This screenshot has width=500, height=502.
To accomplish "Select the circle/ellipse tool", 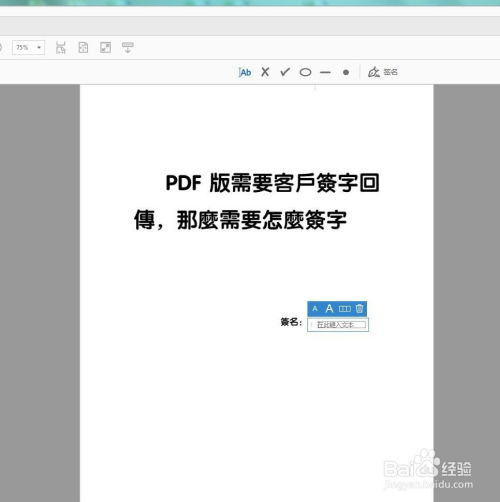I will [x=305, y=72].
